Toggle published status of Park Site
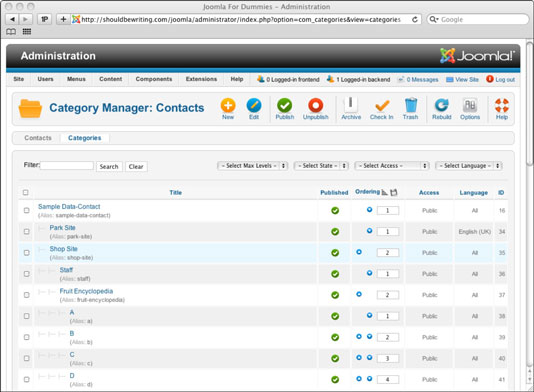This screenshot has height=392, width=534. click(335, 232)
